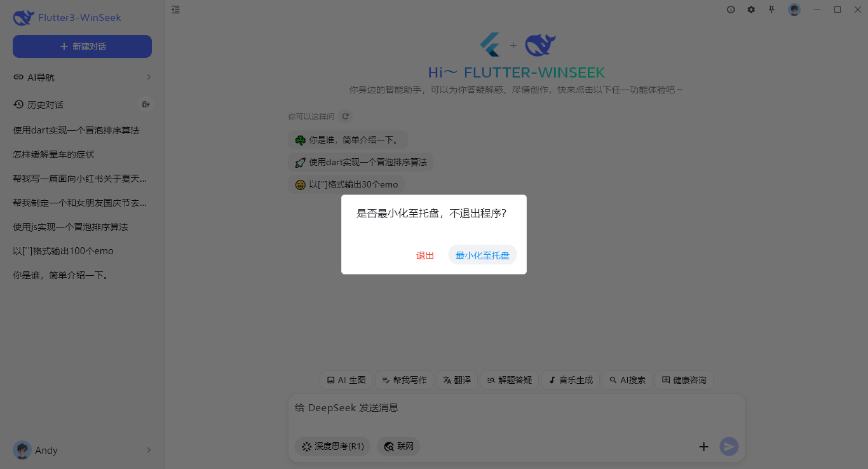
Task: Refresh the suggested questions
Action: (345, 116)
